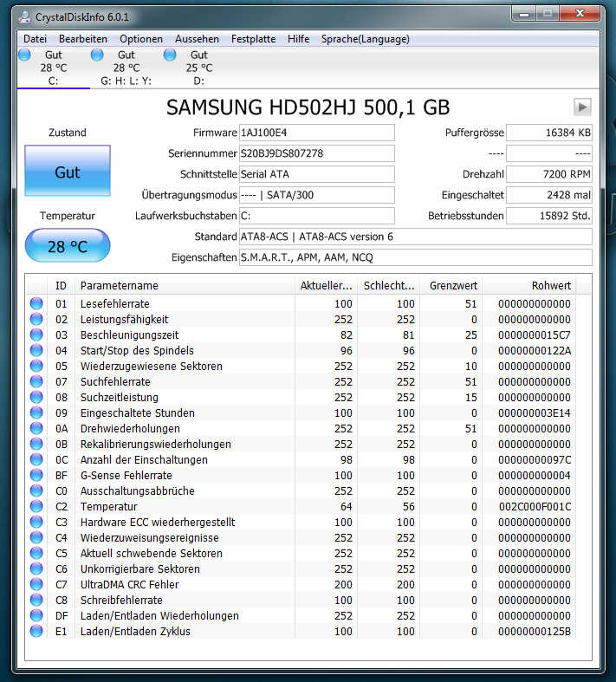The width and height of the screenshot is (616, 682).
Task: Click the blue status orb of drive C:
Action: pyautogui.click(x=25, y=55)
